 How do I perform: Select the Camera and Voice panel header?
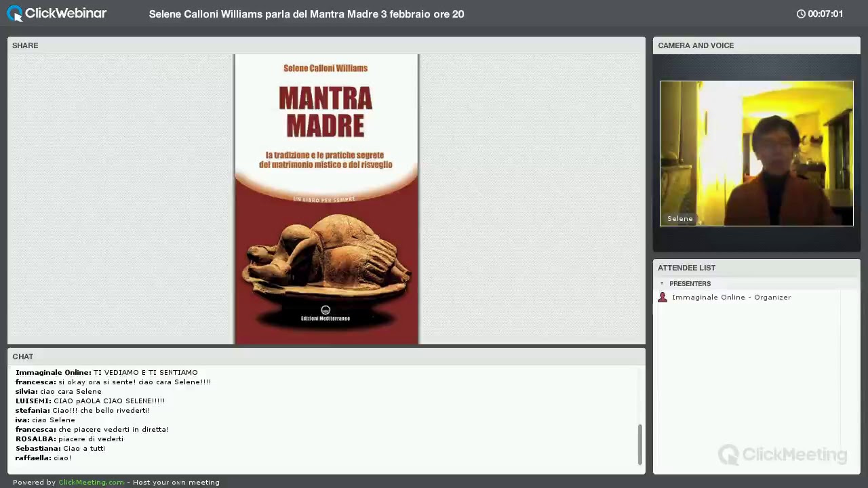757,45
